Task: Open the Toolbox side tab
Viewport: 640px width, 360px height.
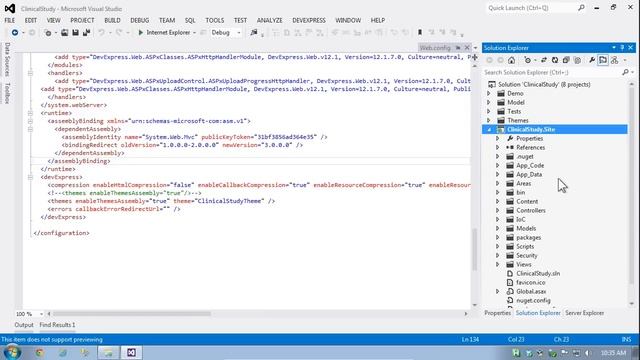Action: point(7,93)
